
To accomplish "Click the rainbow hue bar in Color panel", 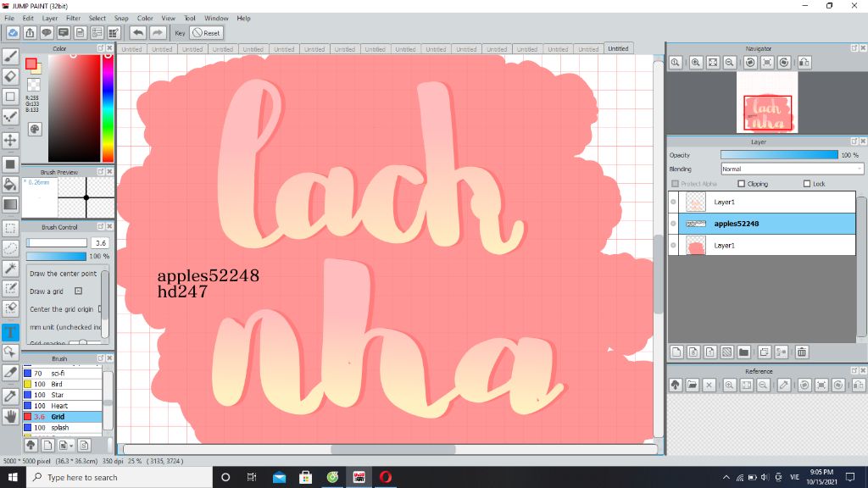I will click(x=108, y=108).
